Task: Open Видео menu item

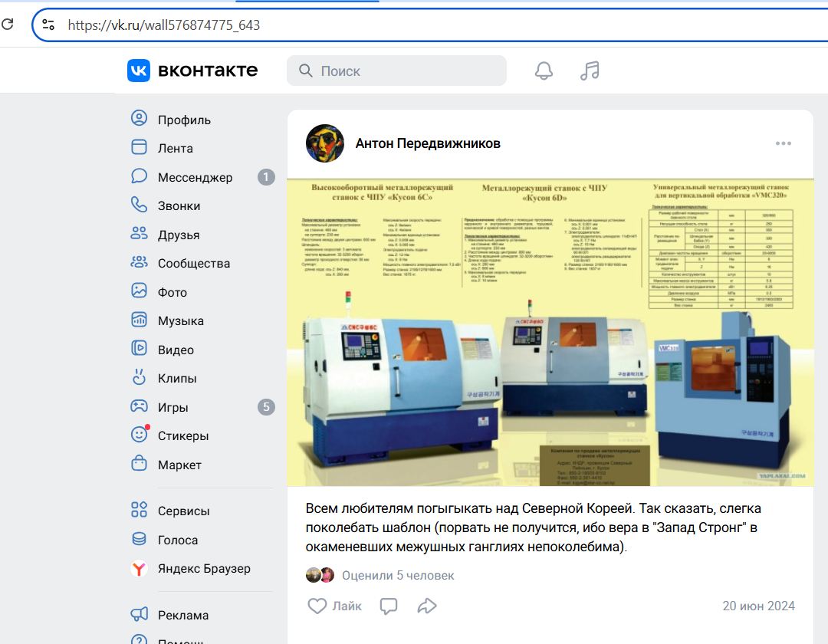Action: (176, 350)
